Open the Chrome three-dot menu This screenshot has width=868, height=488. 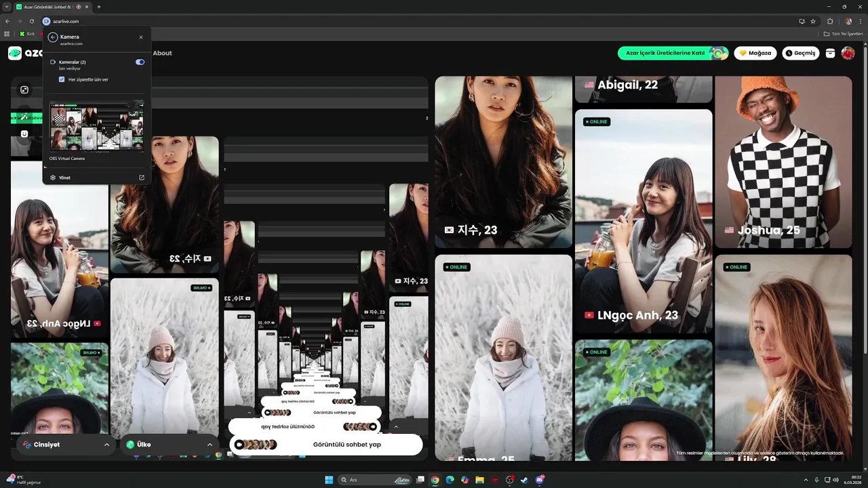(861, 21)
